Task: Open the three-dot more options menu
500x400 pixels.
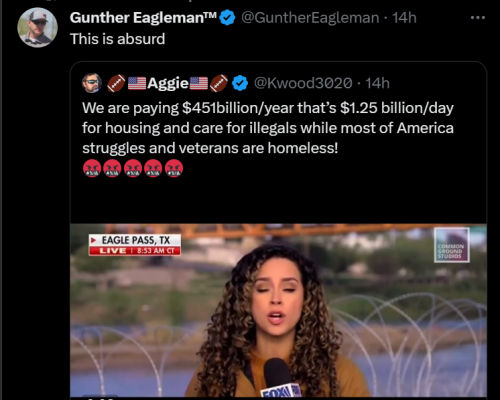Action: click(x=478, y=18)
